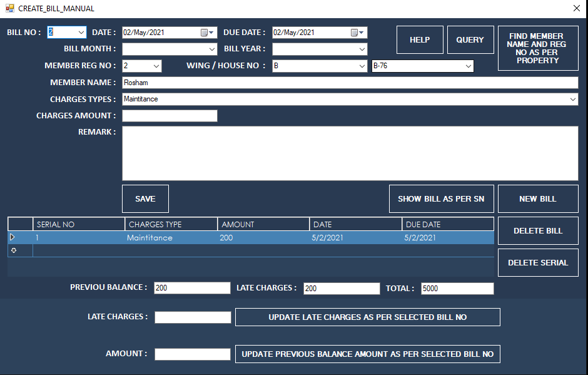Open the house number dropdown B-76
This screenshot has width=588, height=375.
point(469,66)
